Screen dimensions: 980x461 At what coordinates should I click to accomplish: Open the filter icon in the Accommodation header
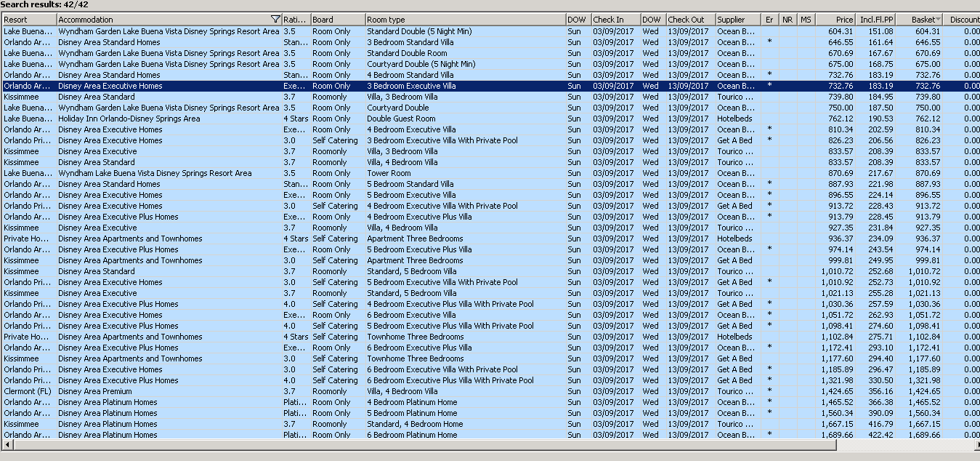click(275, 20)
